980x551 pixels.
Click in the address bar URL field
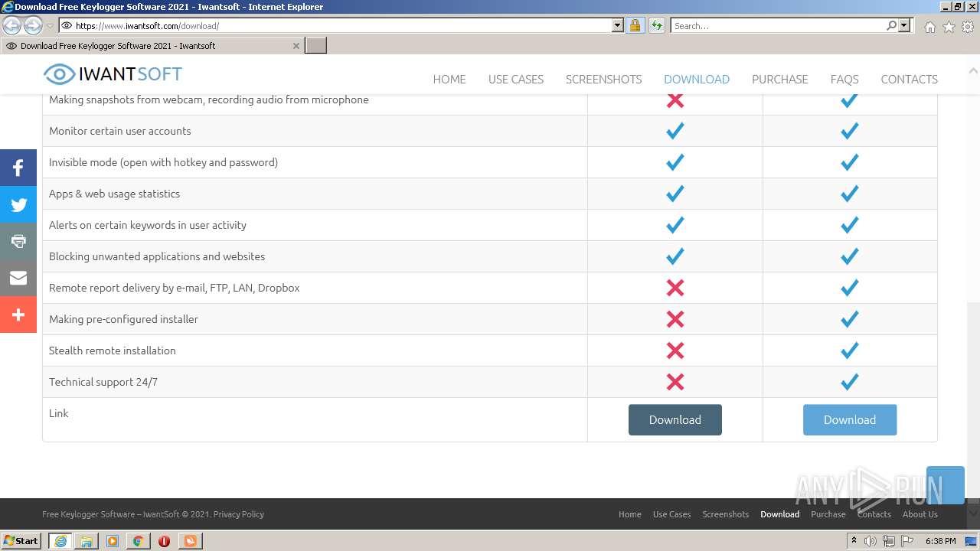337,25
